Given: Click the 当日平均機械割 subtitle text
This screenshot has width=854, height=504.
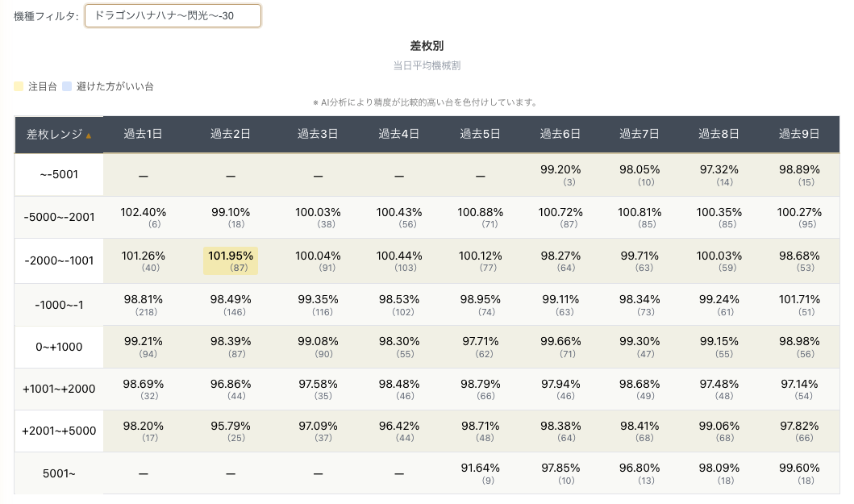Looking at the screenshot, I should click(427, 65).
